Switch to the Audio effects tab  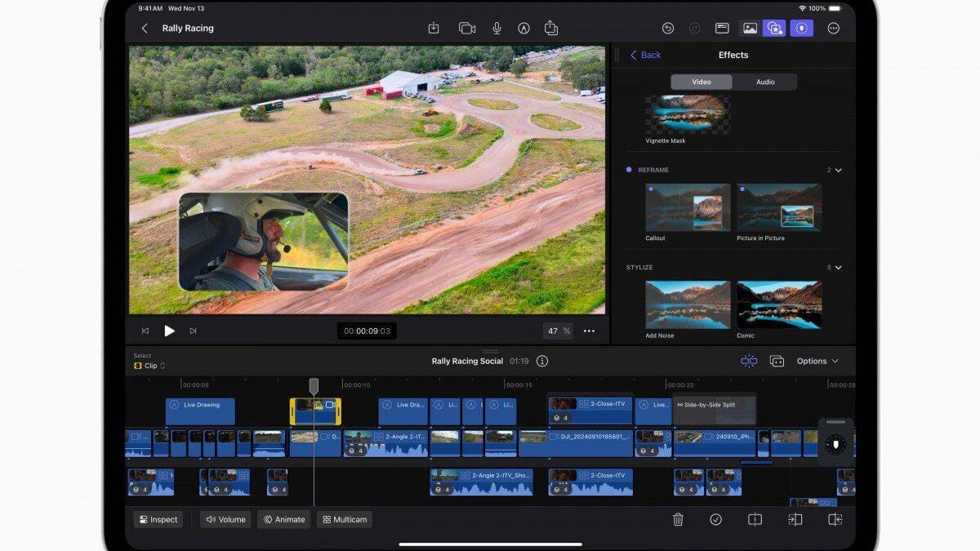tap(764, 82)
